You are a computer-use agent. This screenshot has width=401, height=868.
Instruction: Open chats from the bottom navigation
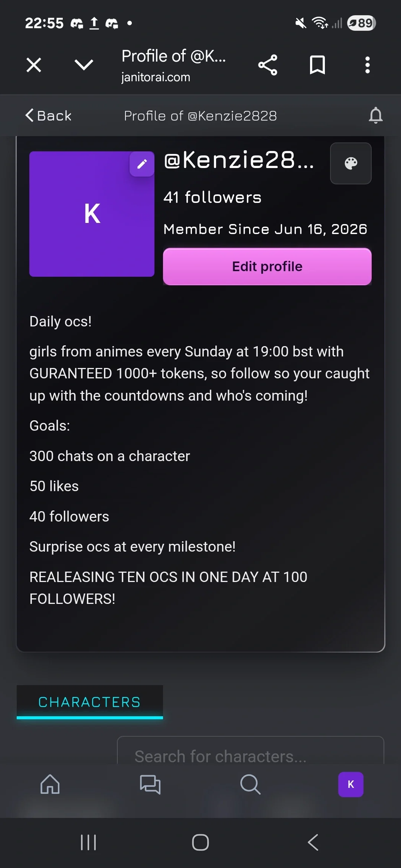pyautogui.click(x=150, y=784)
